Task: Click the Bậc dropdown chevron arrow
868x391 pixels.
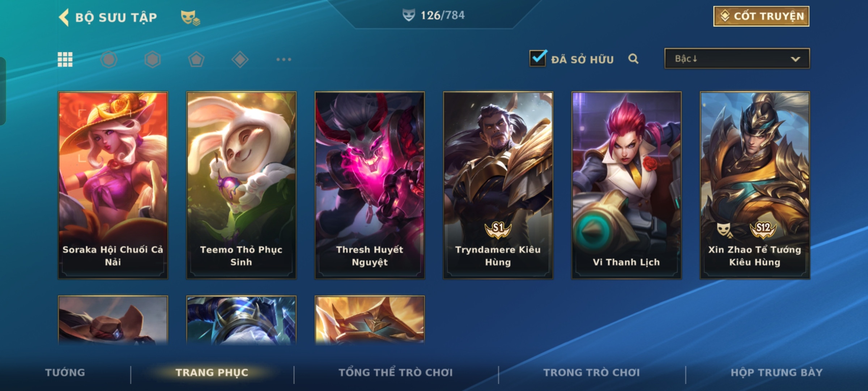Action: point(795,59)
